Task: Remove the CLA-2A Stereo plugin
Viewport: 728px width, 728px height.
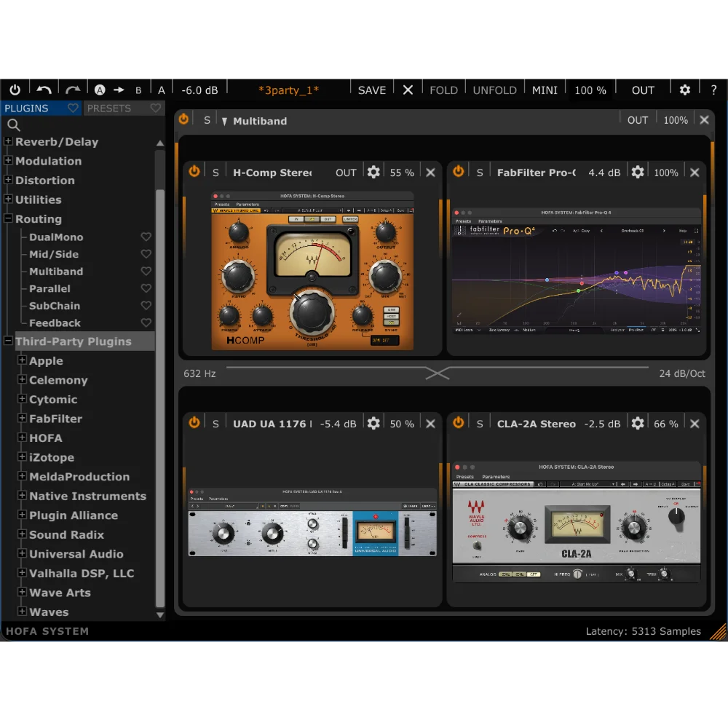Action: click(695, 424)
